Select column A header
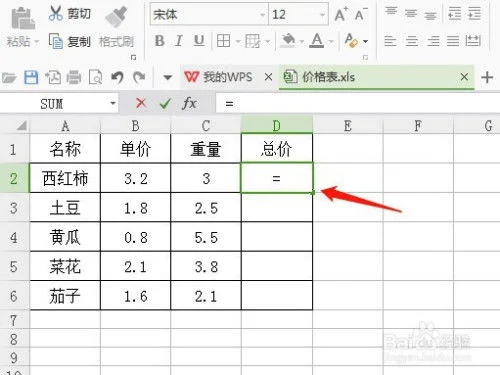 (x=65, y=126)
